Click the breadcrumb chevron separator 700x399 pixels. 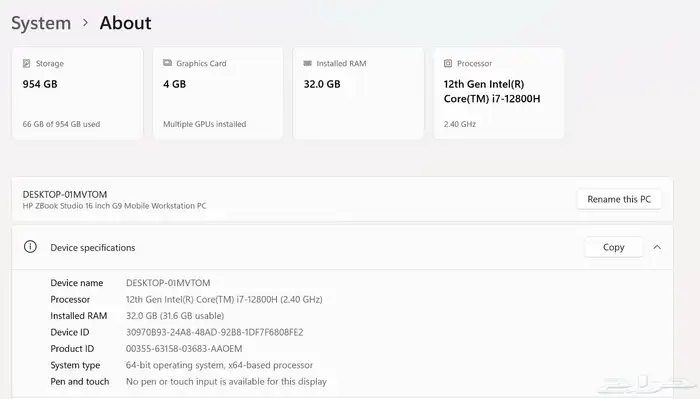pyautogui.click(x=85, y=22)
